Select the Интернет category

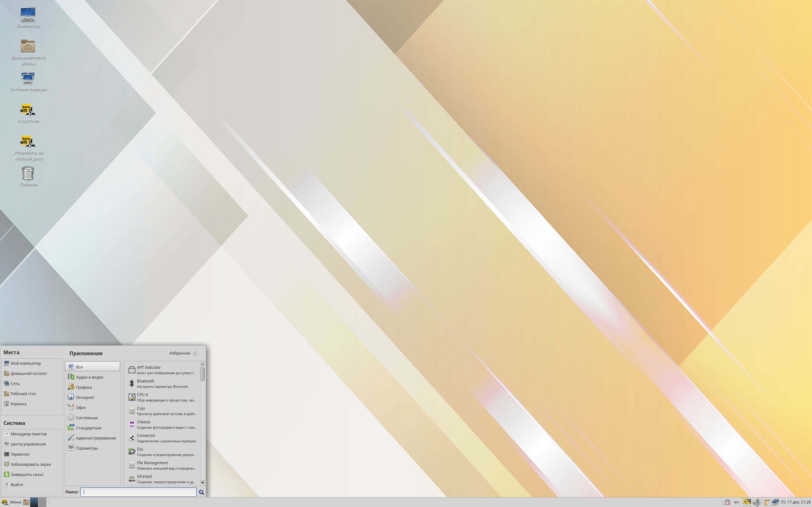point(85,397)
